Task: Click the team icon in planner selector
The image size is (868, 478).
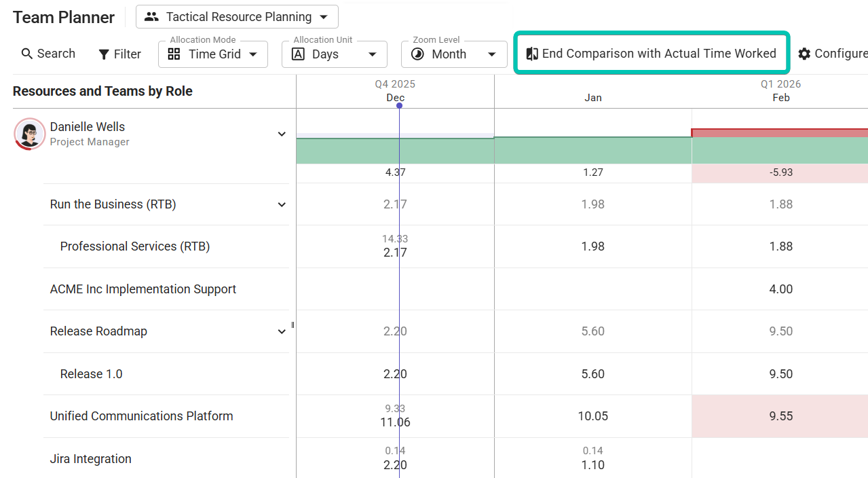Action: [152, 17]
